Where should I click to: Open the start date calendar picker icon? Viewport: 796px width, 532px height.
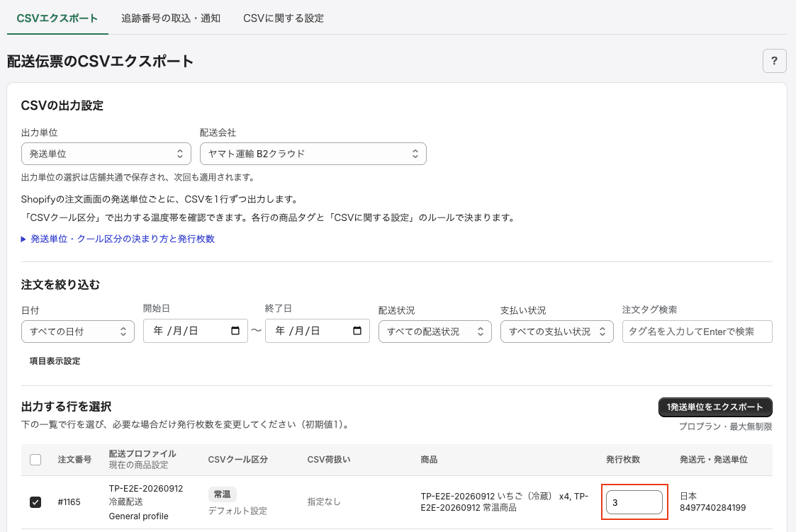pyautogui.click(x=235, y=331)
